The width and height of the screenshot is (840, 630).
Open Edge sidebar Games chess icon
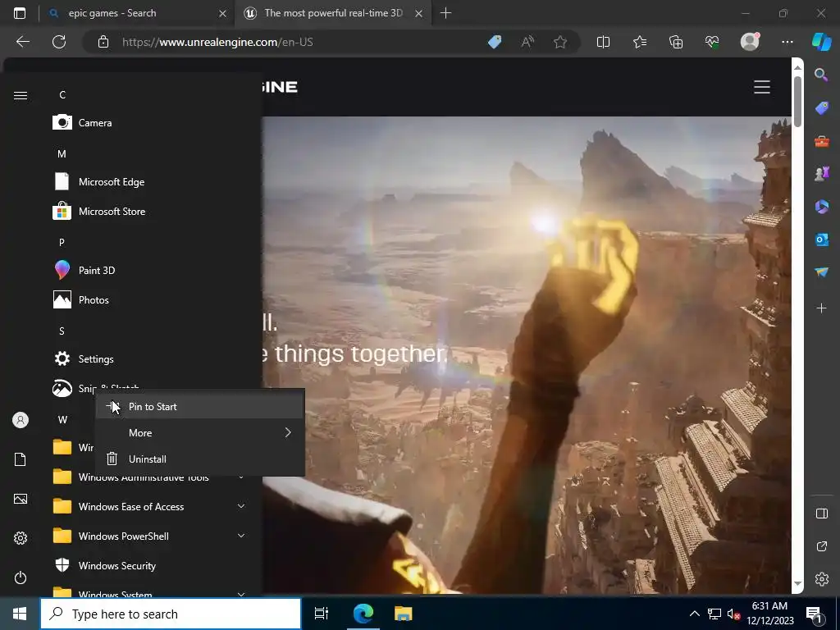click(821, 174)
